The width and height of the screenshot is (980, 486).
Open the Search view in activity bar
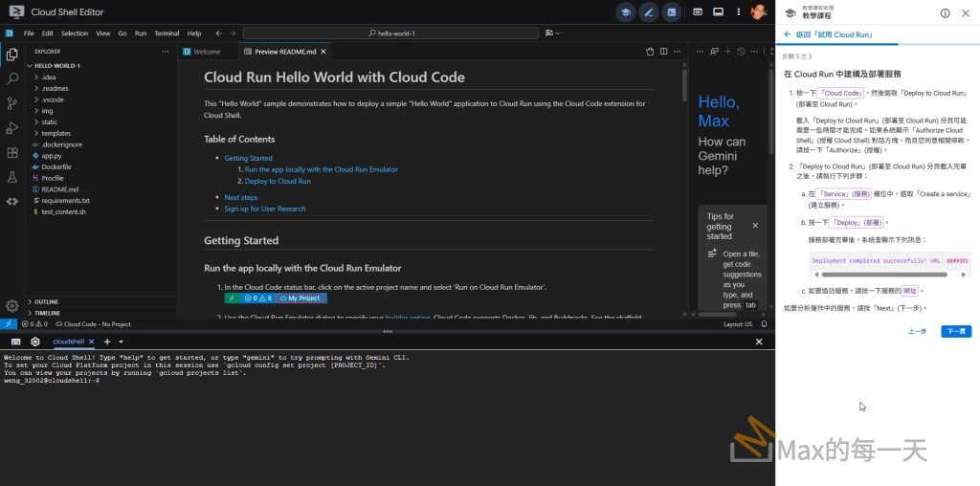click(x=12, y=78)
